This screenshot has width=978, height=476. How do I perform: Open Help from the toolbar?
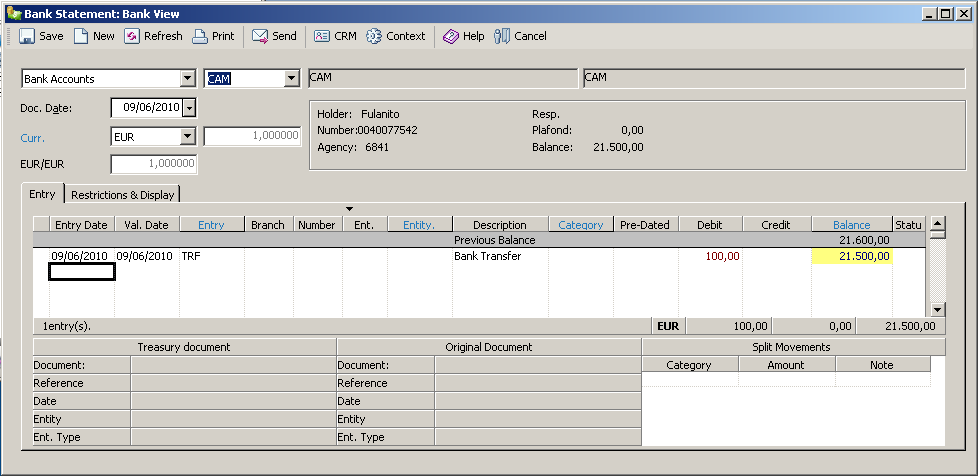[x=451, y=36]
